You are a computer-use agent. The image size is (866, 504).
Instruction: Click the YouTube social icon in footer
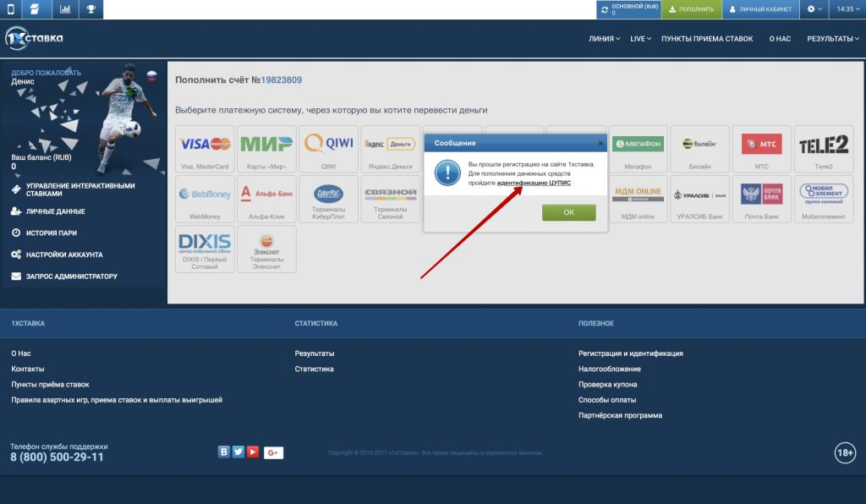coord(252,452)
